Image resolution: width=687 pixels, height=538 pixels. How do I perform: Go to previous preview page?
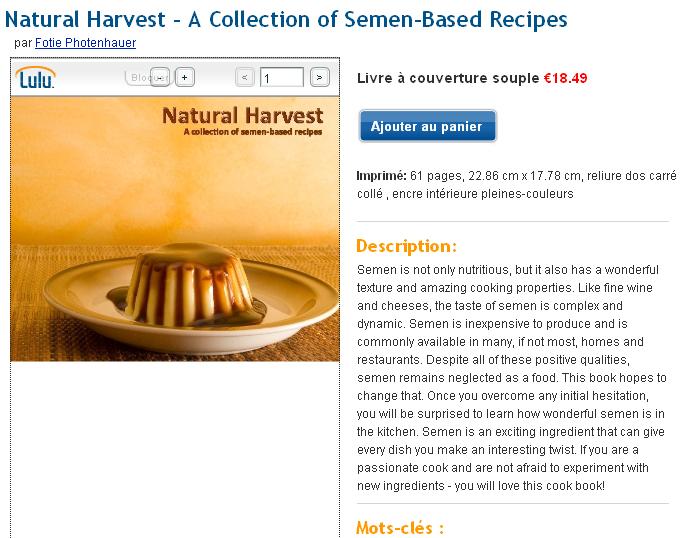[x=245, y=77]
